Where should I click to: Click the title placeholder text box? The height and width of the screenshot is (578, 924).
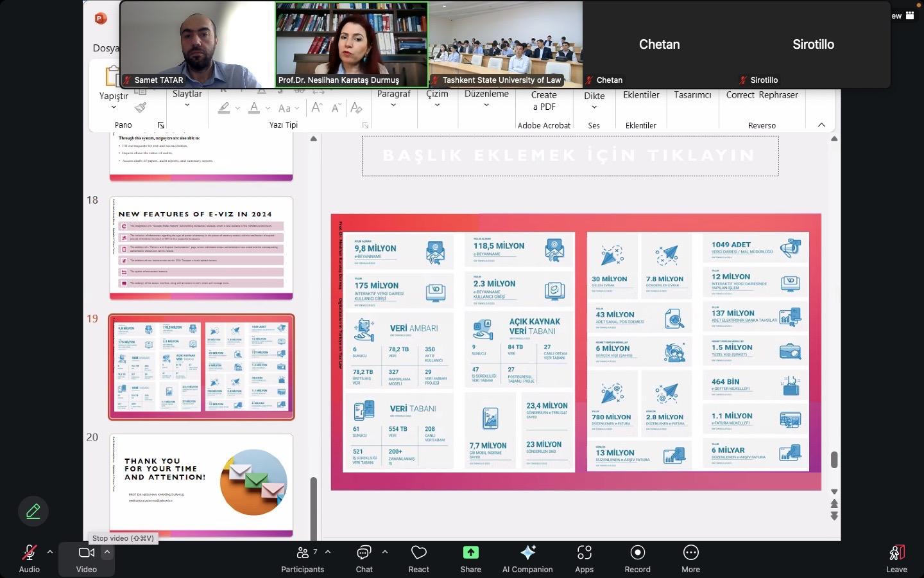coord(570,155)
